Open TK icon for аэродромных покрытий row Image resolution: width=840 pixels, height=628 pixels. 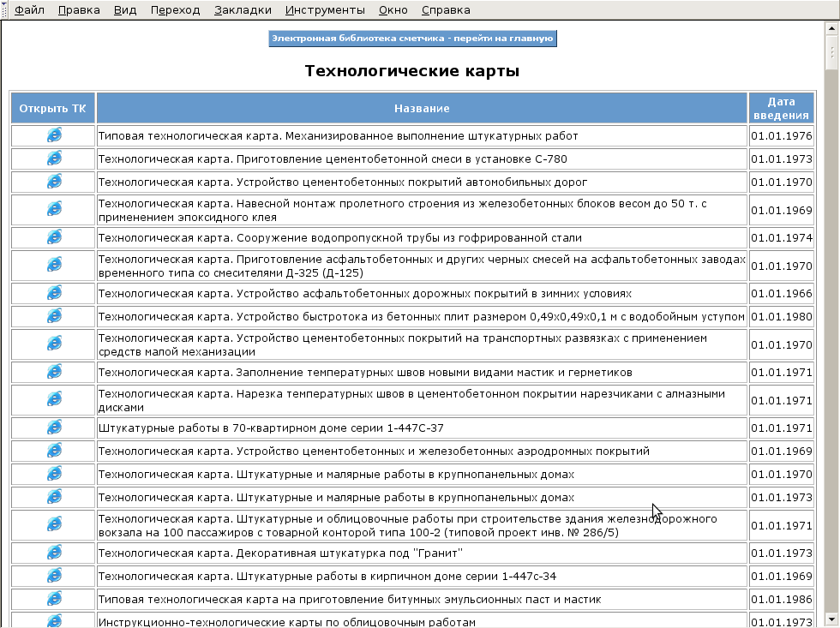coord(54,451)
